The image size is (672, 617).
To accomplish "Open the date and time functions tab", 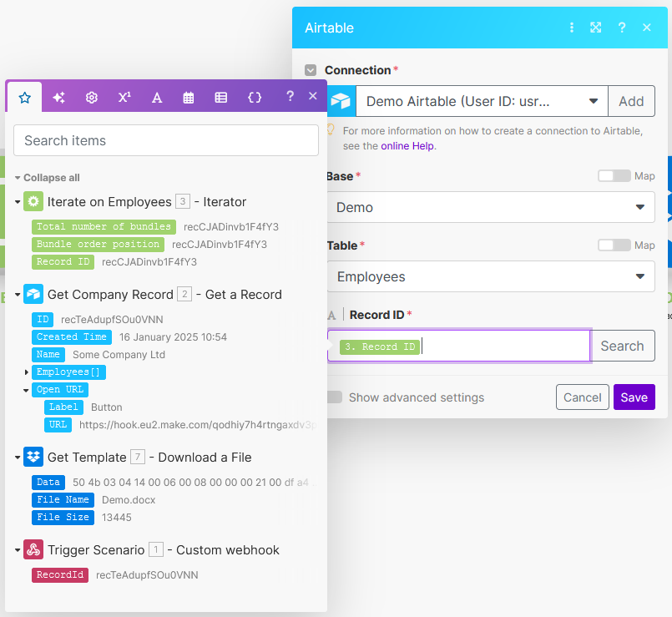I will pyautogui.click(x=189, y=98).
